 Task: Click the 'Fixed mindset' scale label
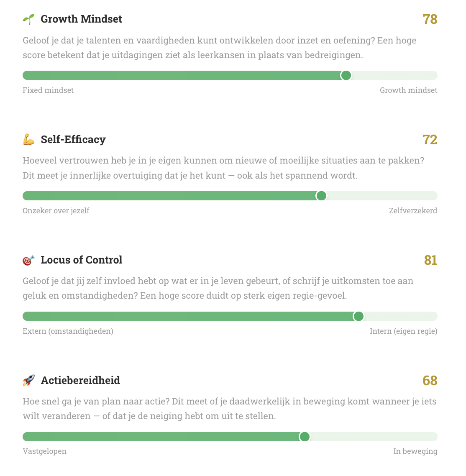pyautogui.click(x=48, y=90)
